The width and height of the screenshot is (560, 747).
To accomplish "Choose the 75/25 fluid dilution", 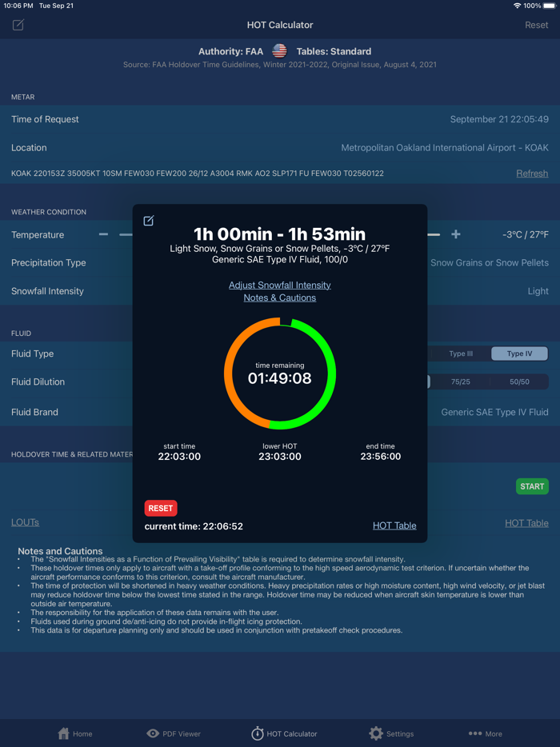I will point(461,382).
